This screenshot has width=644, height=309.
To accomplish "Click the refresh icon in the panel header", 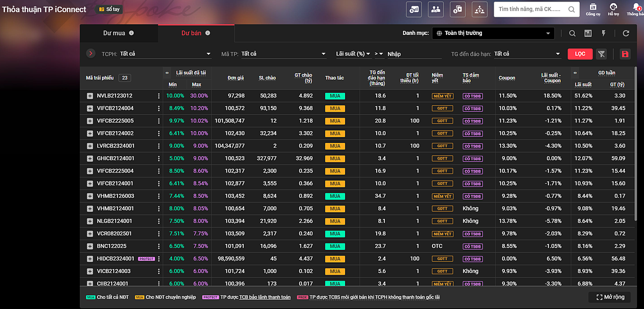I will (x=626, y=33).
